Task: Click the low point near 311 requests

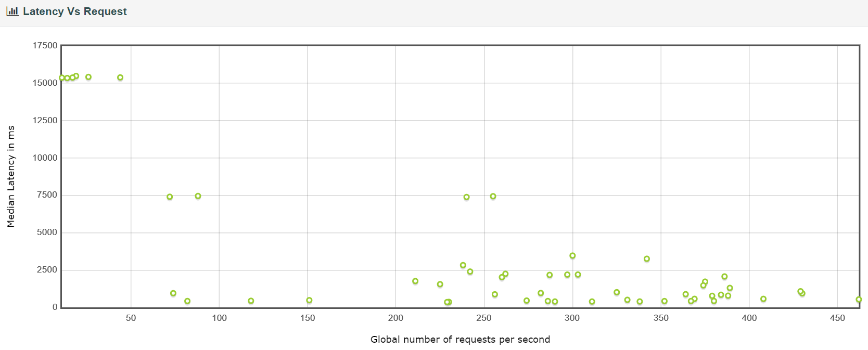Action: pos(592,302)
